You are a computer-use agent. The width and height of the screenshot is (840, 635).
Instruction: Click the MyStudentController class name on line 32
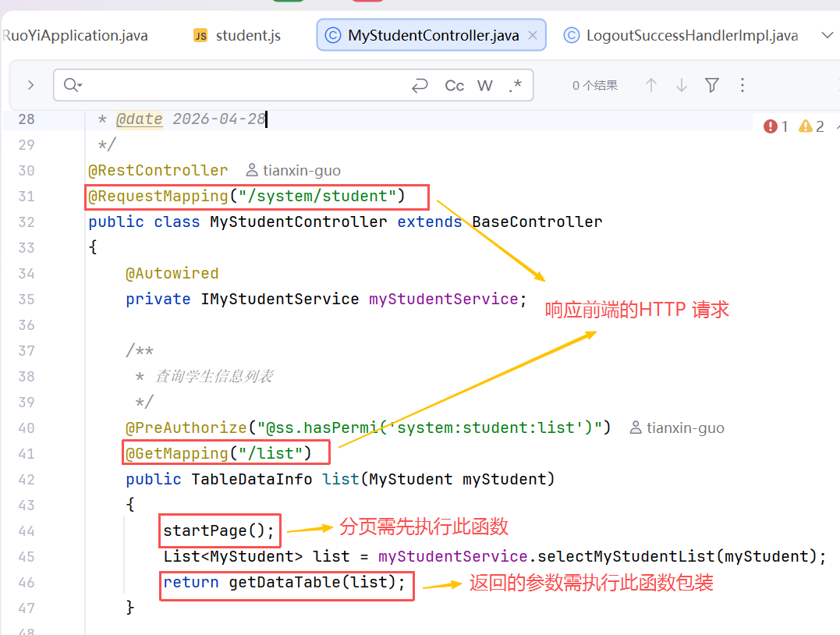[299, 222]
